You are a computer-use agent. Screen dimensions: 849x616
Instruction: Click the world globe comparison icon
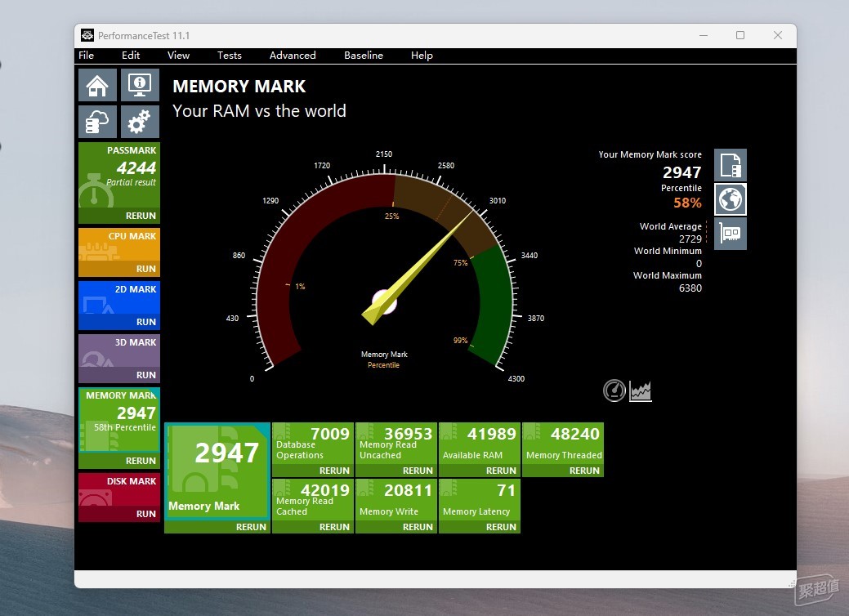click(x=731, y=199)
